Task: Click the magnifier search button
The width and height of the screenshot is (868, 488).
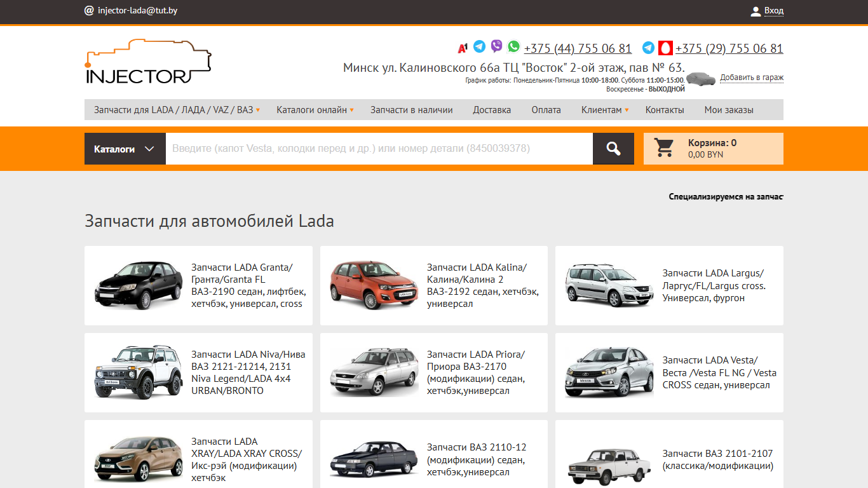Action: (x=613, y=149)
